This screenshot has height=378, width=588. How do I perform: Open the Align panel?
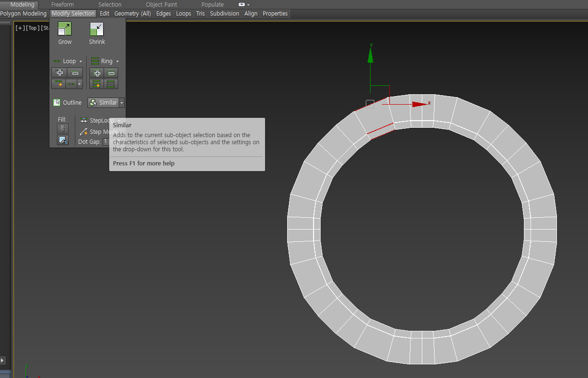[x=251, y=14]
